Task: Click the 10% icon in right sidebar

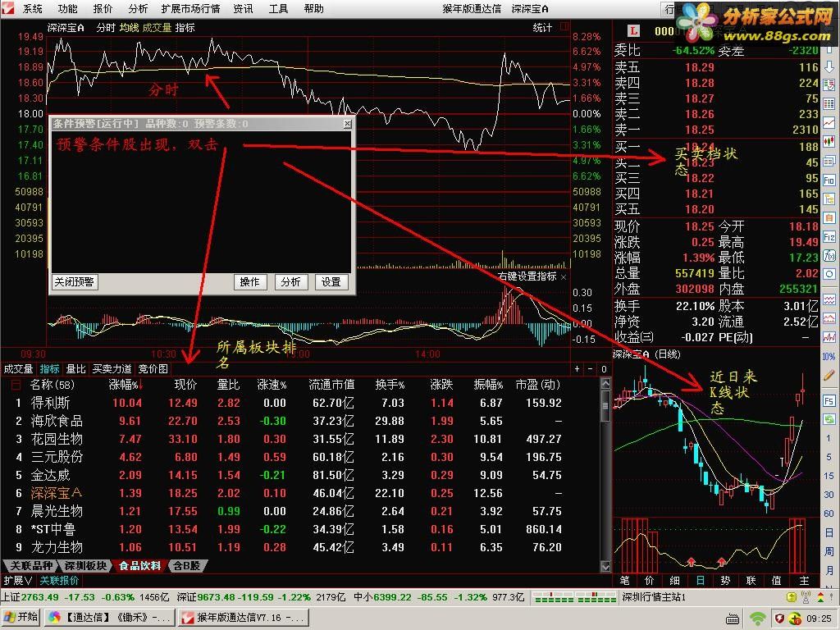Action: click(x=829, y=356)
